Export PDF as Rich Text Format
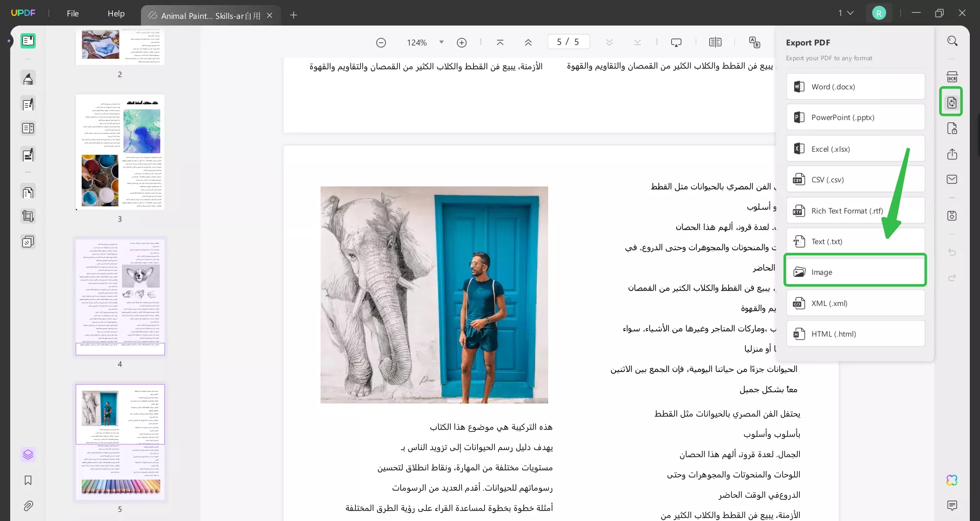The width and height of the screenshot is (980, 521). pos(855,211)
